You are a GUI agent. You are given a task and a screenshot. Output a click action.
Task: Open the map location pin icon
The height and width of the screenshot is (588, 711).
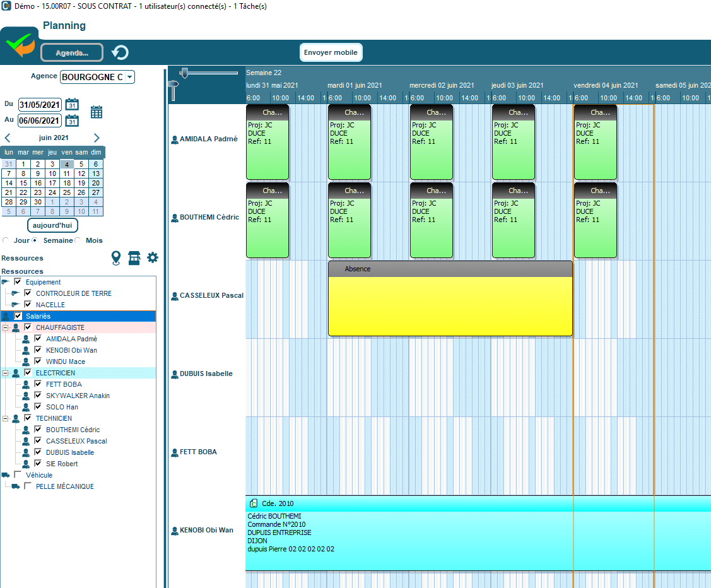click(x=116, y=257)
